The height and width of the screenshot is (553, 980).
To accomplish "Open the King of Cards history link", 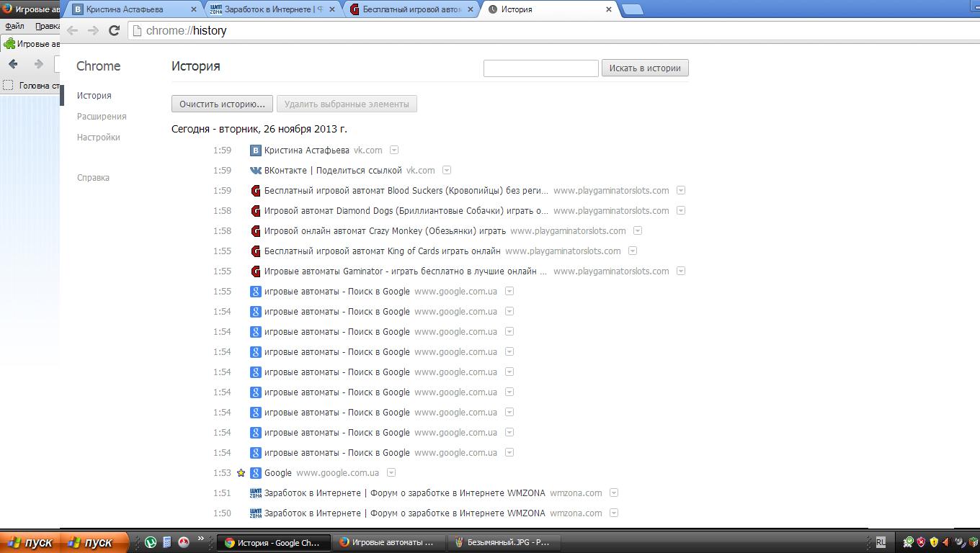I will click(x=383, y=251).
